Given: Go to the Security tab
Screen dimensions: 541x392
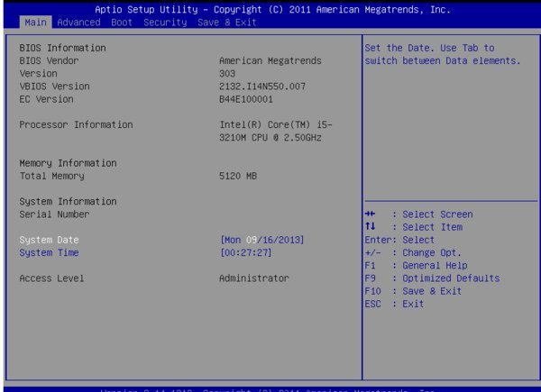Looking at the screenshot, I should point(163,21).
